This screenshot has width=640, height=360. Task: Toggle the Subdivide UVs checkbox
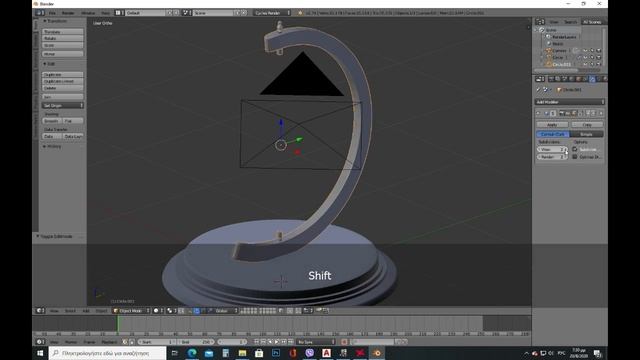(575, 149)
